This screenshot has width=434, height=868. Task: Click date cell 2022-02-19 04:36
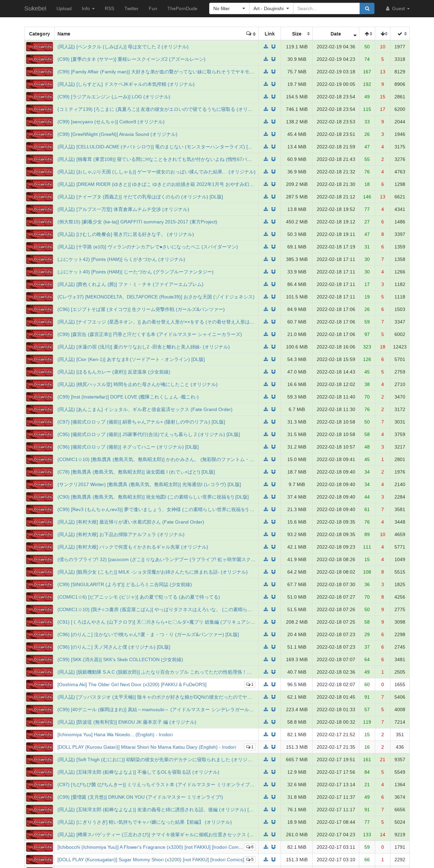point(336,47)
